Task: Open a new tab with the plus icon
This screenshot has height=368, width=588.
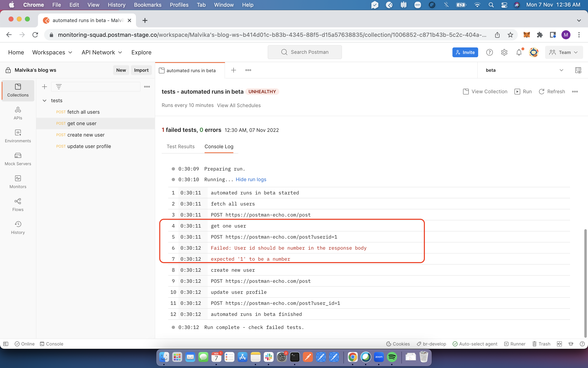Action: tap(234, 70)
